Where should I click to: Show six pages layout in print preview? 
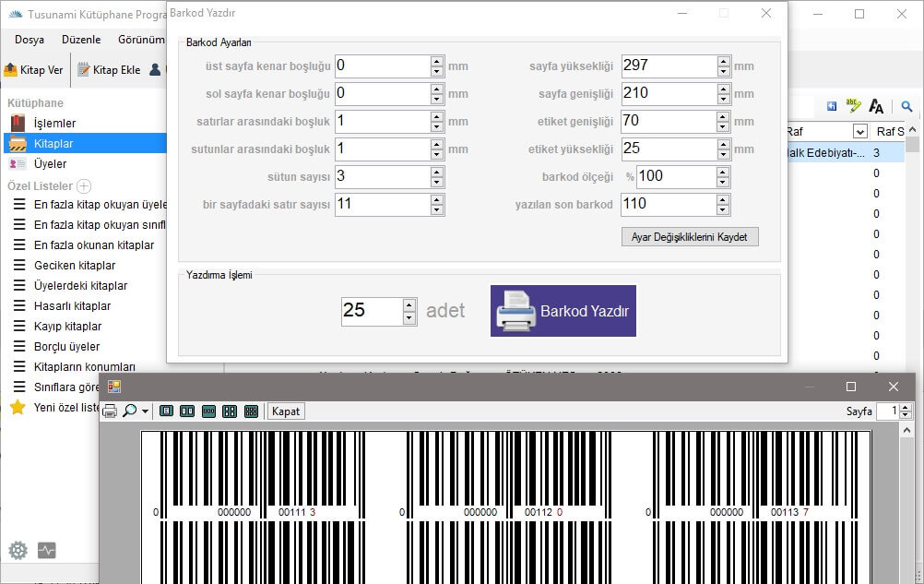click(x=251, y=411)
